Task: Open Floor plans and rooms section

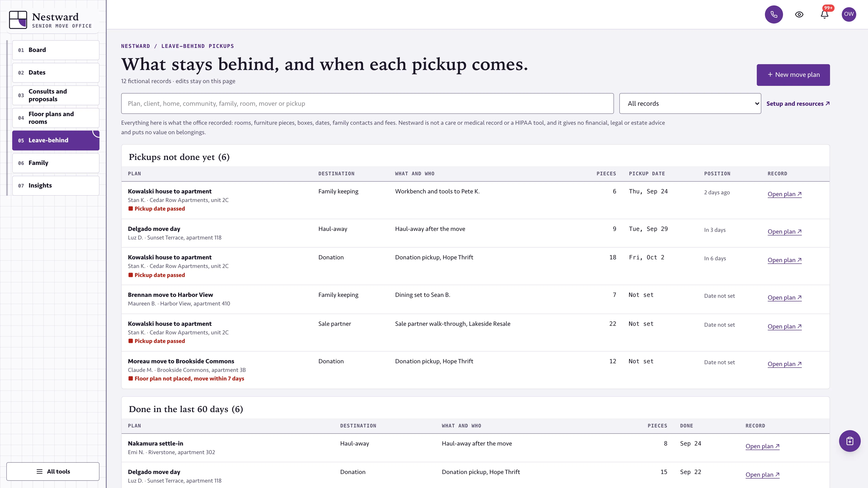Action: tap(56, 118)
